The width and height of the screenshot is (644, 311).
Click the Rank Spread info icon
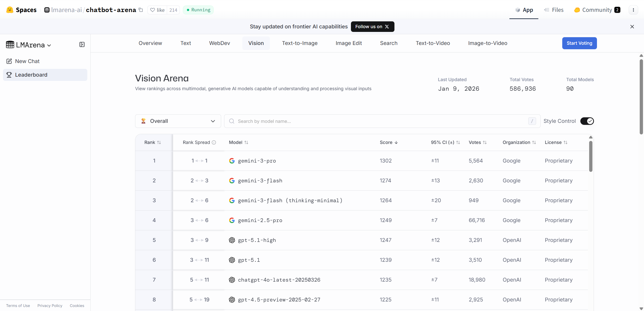214,142
